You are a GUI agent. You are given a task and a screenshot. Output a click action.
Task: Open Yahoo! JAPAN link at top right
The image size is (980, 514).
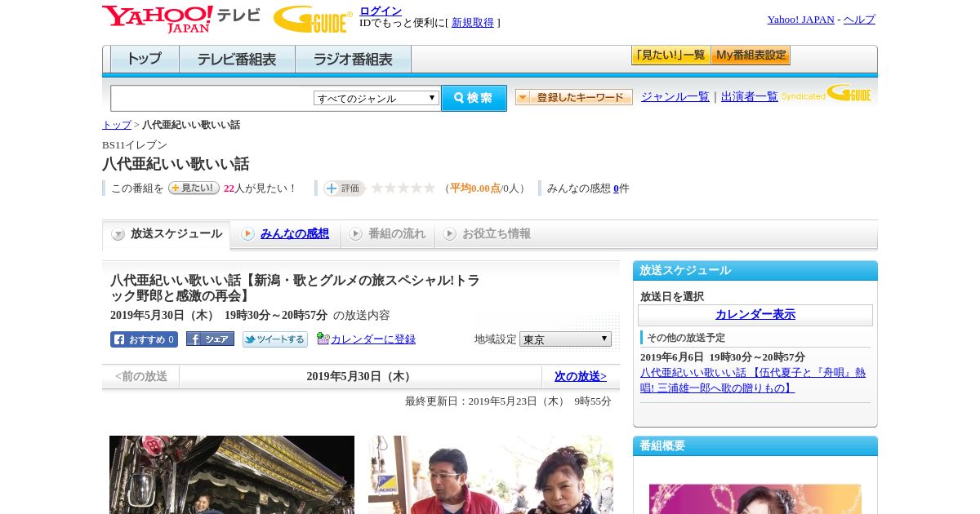point(801,20)
